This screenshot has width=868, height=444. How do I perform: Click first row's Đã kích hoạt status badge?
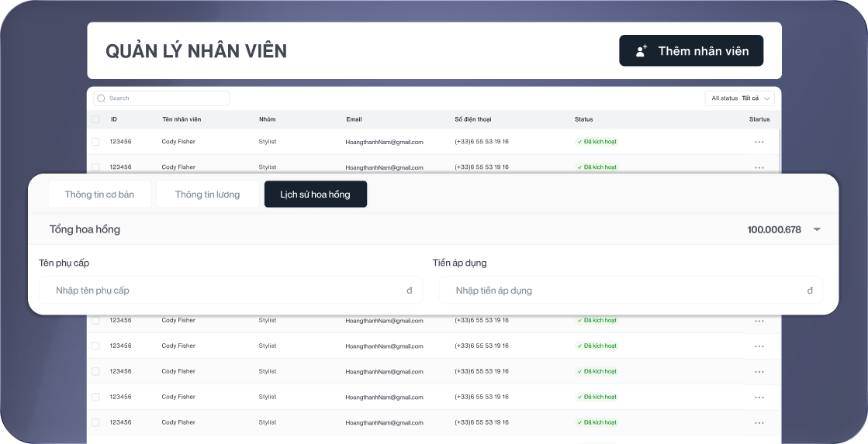coord(597,142)
